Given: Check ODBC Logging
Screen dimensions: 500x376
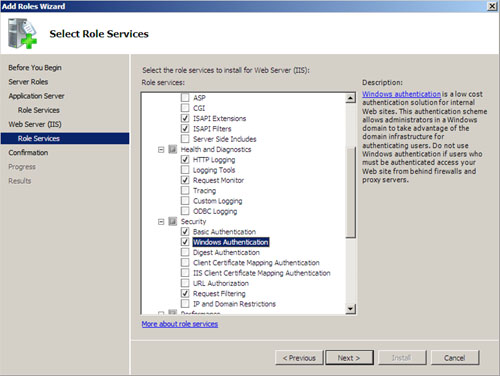Looking at the screenshot, I should (185, 211).
